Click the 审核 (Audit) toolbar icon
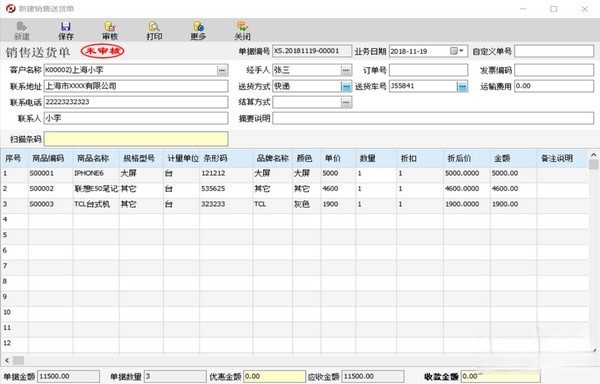Viewport: 600px width, 384px height. tap(110, 31)
